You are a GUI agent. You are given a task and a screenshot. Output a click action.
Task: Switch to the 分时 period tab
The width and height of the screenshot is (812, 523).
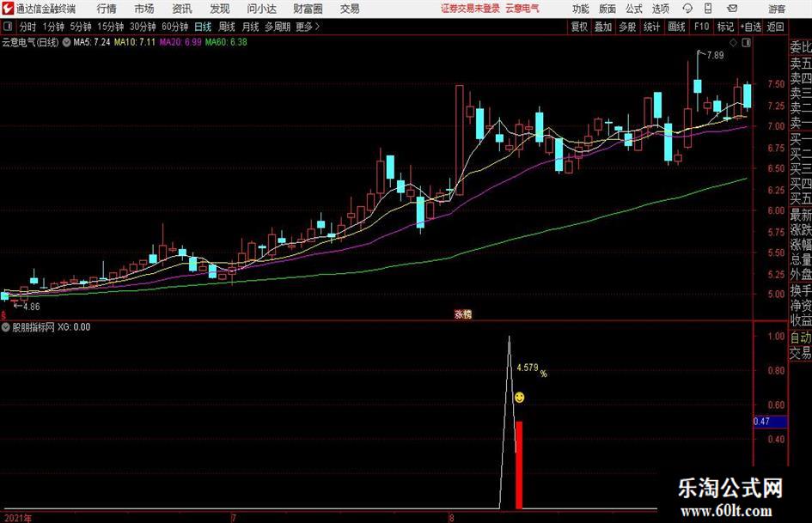tap(28, 27)
